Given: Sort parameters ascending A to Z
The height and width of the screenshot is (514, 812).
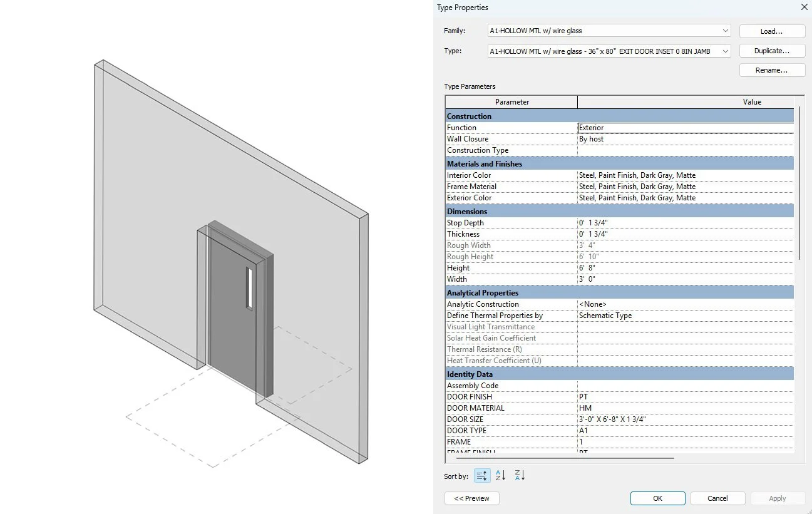Looking at the screenshot, I should point(500,475).
